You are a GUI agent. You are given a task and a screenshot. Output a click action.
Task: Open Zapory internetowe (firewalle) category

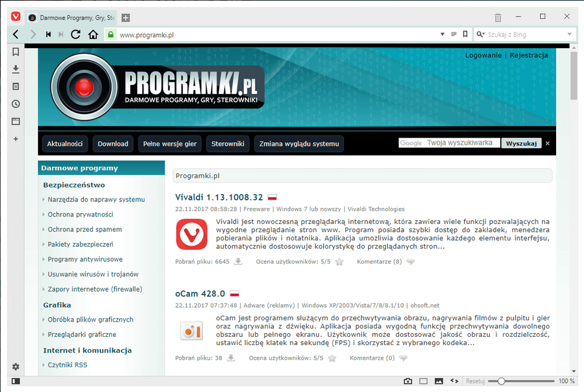pos(95,289)
